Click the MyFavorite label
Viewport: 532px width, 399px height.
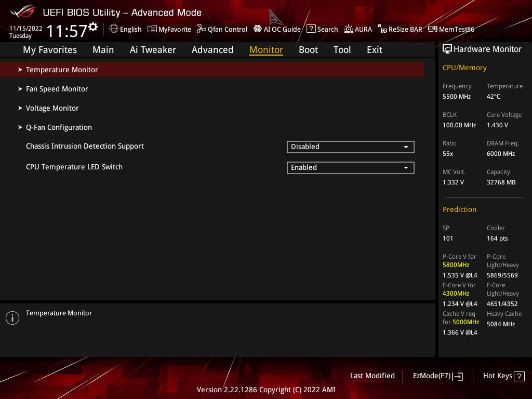click(x=175, y=29)
